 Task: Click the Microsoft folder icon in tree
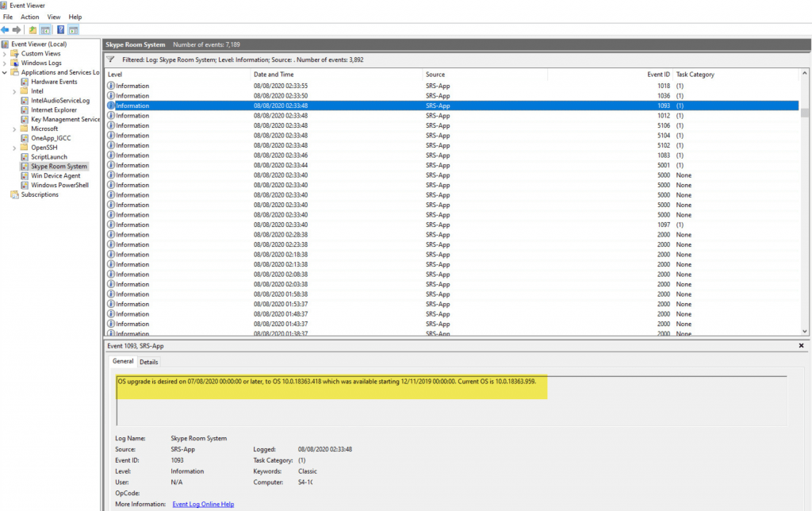click(25, 129)
